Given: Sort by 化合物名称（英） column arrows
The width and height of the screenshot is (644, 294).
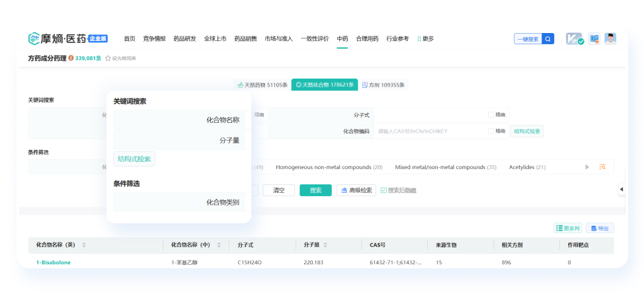Looking at the screenshot, I should tap(84, 245).
